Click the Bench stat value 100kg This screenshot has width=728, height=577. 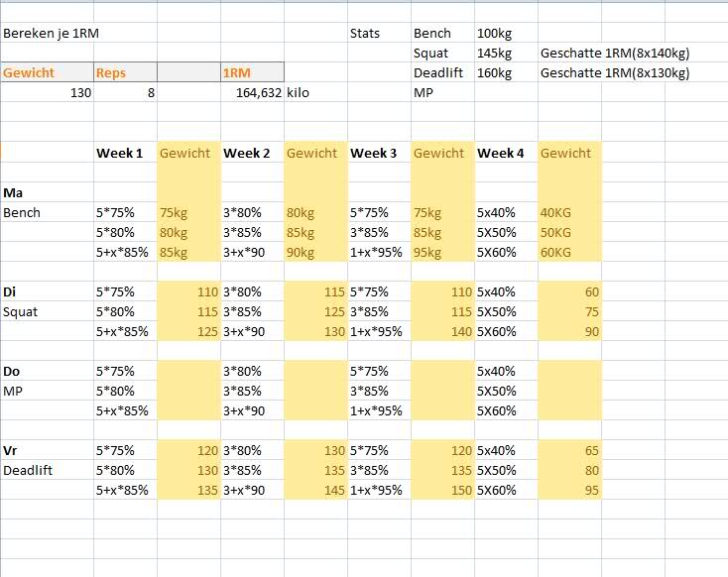494,33
